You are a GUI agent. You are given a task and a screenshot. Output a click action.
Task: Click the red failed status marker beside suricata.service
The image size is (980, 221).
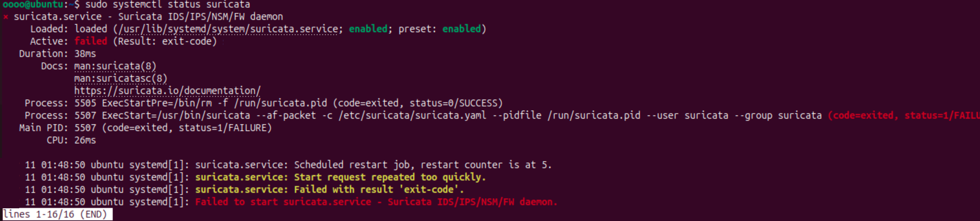click(6, 17)
